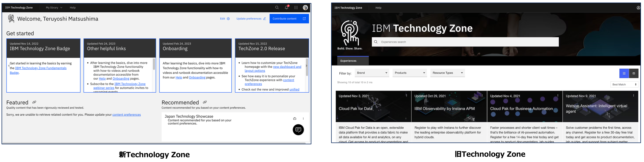This screenshot has width=644, height=162.
Task: Open overflow menu on Japan Technology Showcase
Action: point(303,119)
